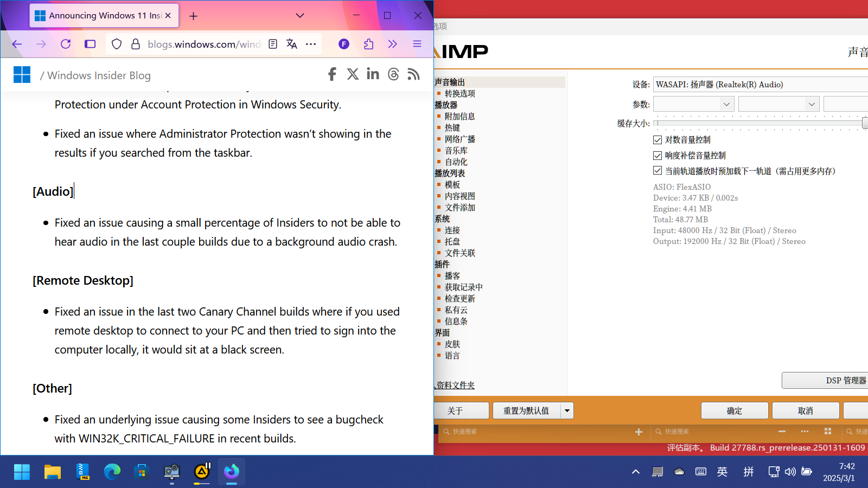Screen dimensions: 868x488
Task: Click the blogs.windows.com address bar
Action: pyautogui.click(x=204, y=44)
